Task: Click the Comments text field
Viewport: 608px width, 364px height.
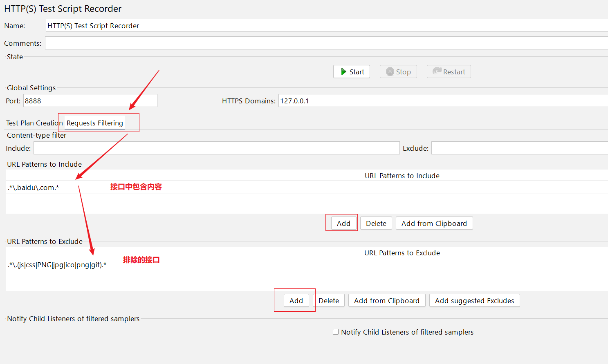Action: point(326,43)
